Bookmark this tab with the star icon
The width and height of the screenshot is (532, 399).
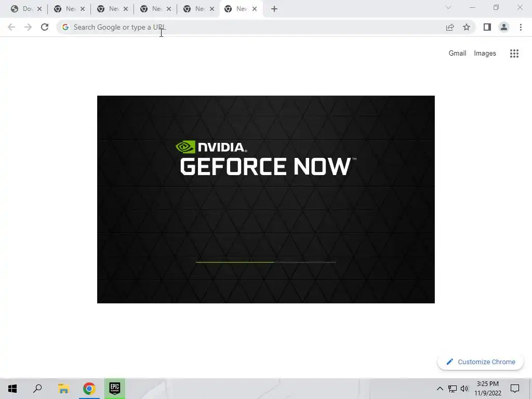click(467, 27)
